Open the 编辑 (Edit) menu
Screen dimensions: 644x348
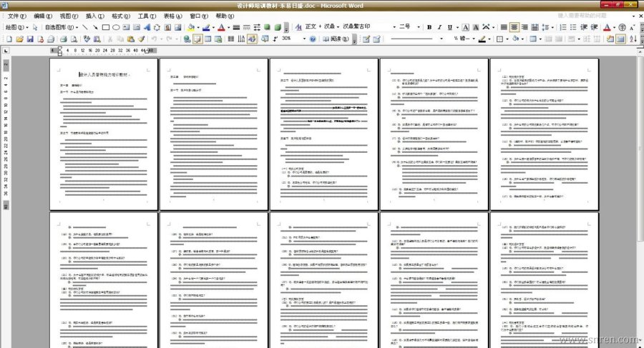pyautogui.click(x=43, y=16)
